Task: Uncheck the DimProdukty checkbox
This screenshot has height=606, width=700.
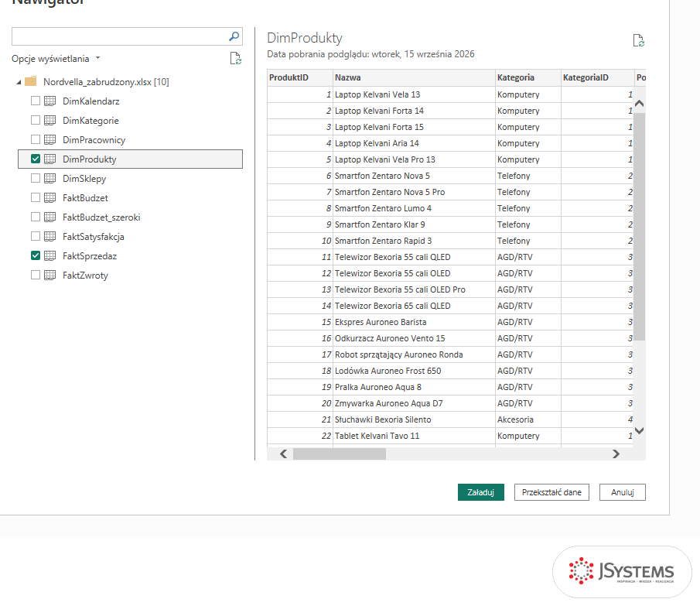Action: tap(36, 159)
